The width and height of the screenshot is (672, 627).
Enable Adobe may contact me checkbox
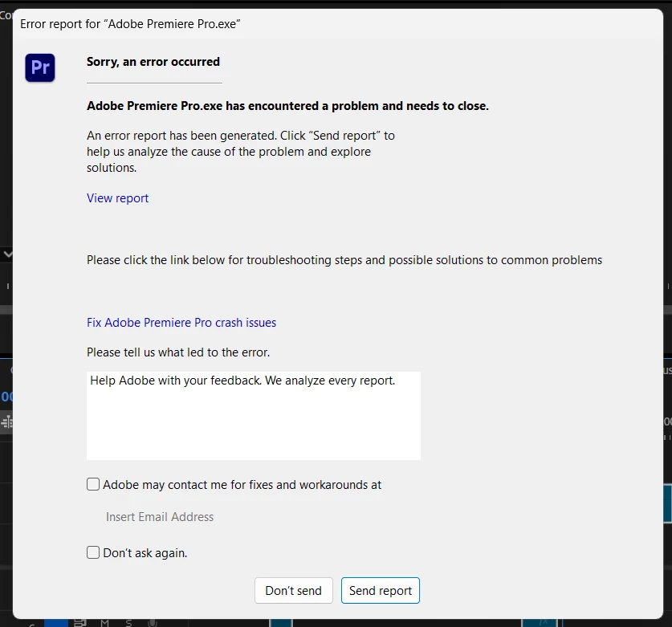pyautogui.click(x=93, y=484)
